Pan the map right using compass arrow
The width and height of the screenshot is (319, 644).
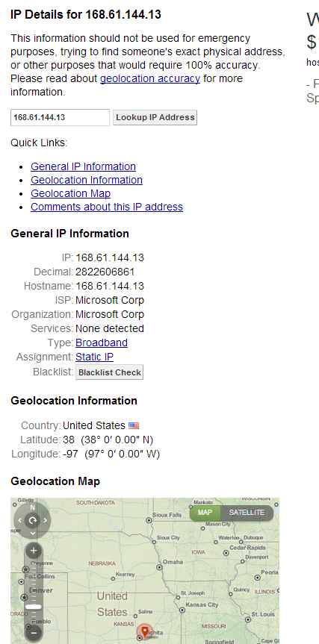pos(46,520)
